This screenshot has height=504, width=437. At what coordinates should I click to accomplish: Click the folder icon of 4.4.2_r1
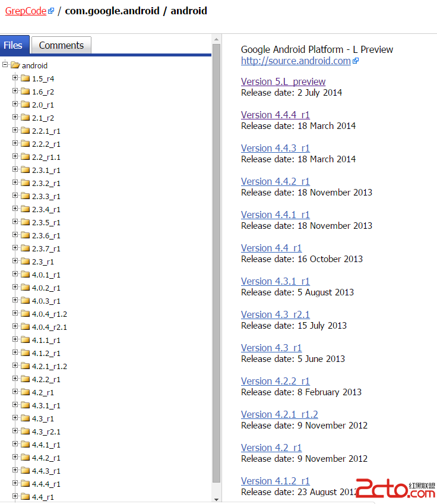[25, 458]
